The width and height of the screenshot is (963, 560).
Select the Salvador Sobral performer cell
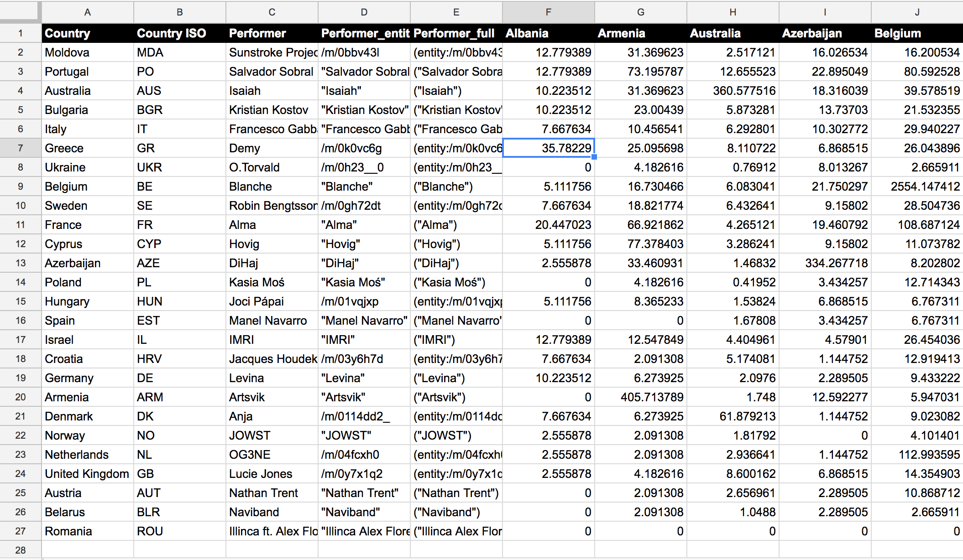click(272, 72)
